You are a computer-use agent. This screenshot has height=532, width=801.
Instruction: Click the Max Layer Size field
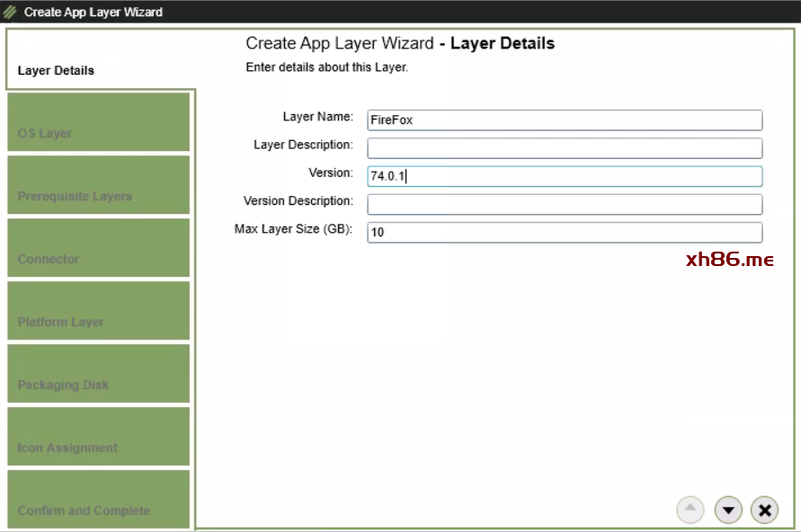click(565, 233)
